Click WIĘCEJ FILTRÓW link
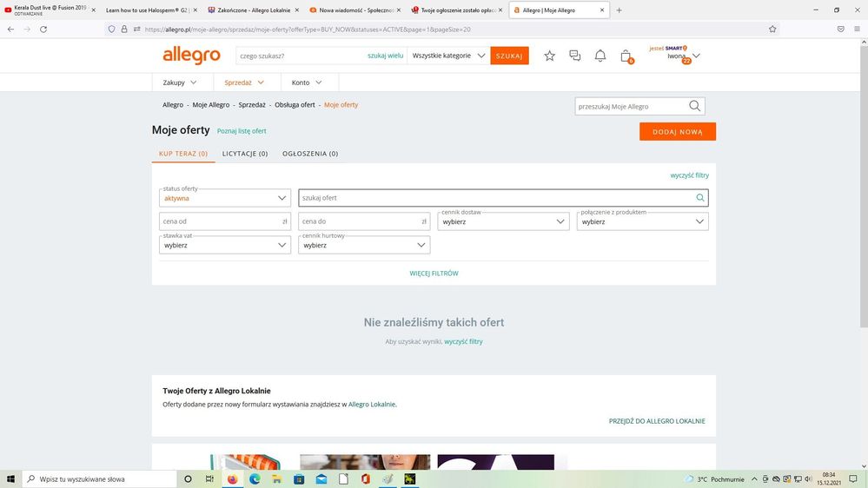 434,274
